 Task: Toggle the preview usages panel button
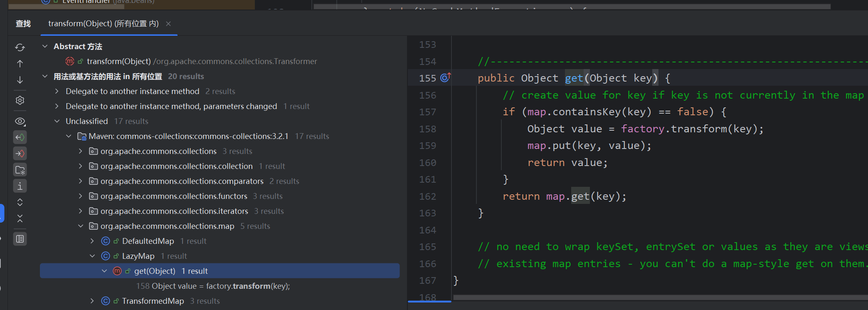coord(20,239)
